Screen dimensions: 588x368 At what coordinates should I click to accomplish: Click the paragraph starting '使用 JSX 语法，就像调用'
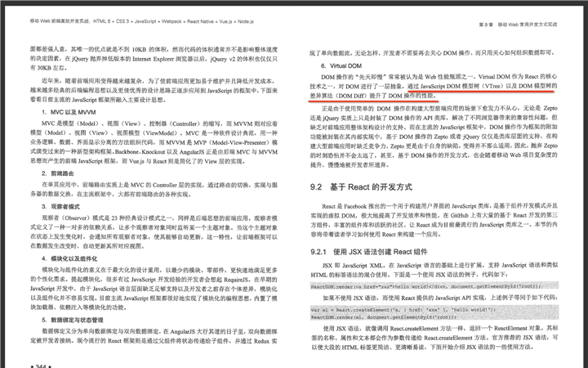434,338
